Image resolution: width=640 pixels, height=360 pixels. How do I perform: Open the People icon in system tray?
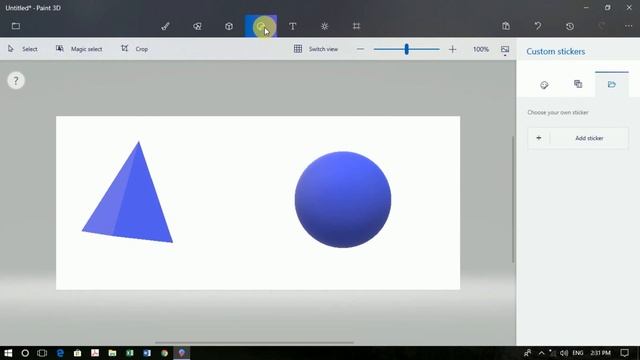tap(527, 353)
